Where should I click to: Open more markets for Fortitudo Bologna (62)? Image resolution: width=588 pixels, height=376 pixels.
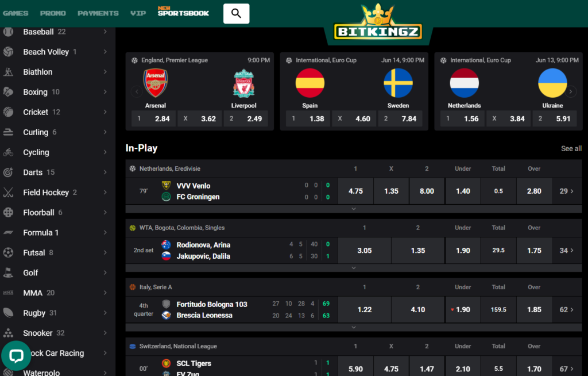(567, 309)
